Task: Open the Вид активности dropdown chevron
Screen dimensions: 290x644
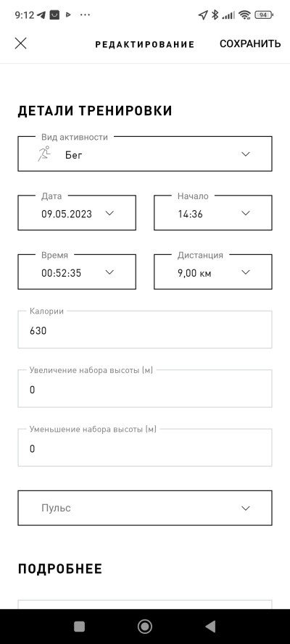Action: 246,154
